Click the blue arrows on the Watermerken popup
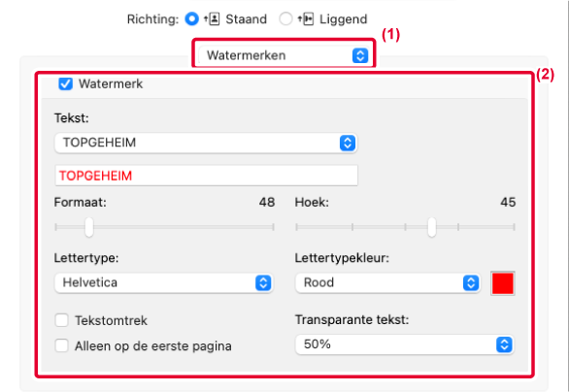 [360, 55]
